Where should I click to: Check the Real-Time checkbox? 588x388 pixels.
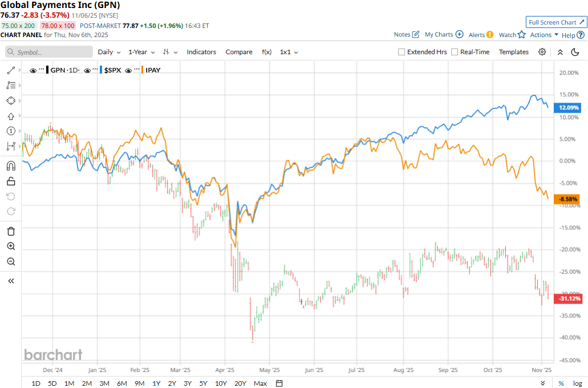pos(455,52)
